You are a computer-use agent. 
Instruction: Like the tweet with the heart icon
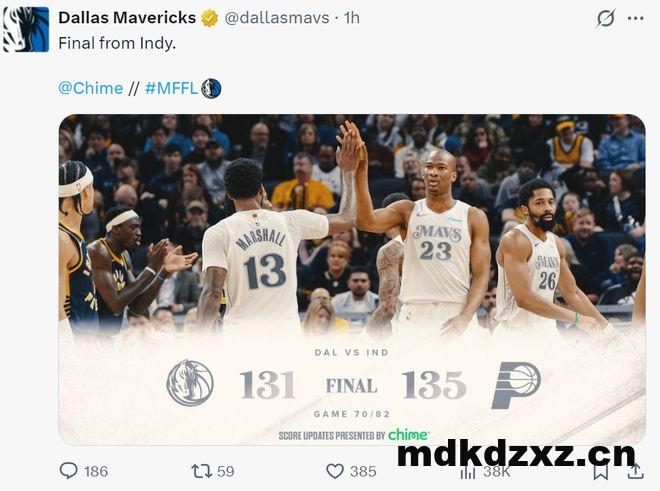[x=335, y=471]
